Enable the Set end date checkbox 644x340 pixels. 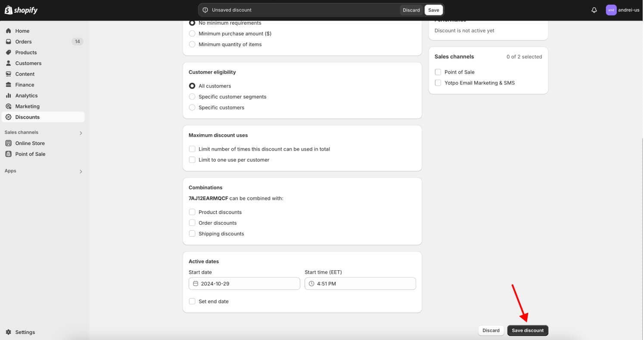[x=192, y=301]
